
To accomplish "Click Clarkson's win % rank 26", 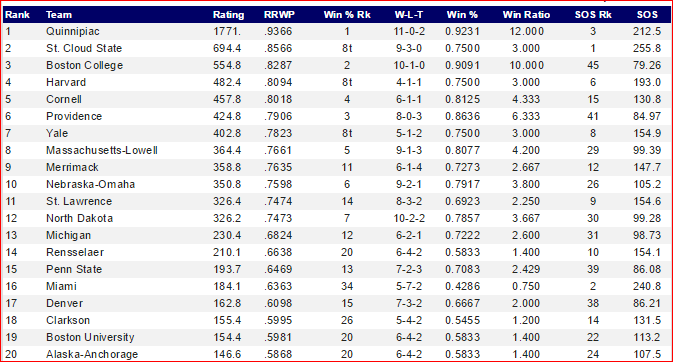I will [347, 320].
